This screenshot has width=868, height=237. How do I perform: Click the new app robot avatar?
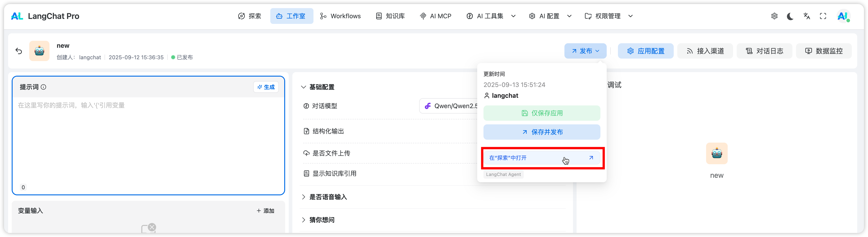click(39, 51)
